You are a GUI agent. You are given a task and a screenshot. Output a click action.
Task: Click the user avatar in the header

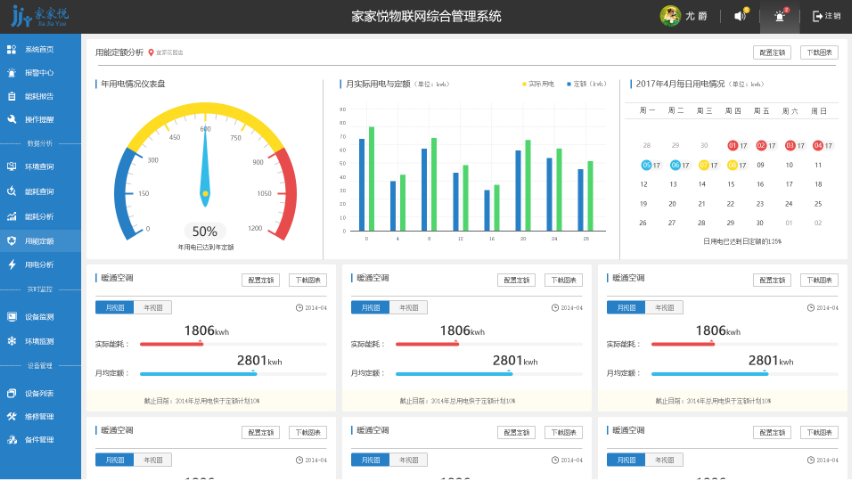tap(670, 16)
